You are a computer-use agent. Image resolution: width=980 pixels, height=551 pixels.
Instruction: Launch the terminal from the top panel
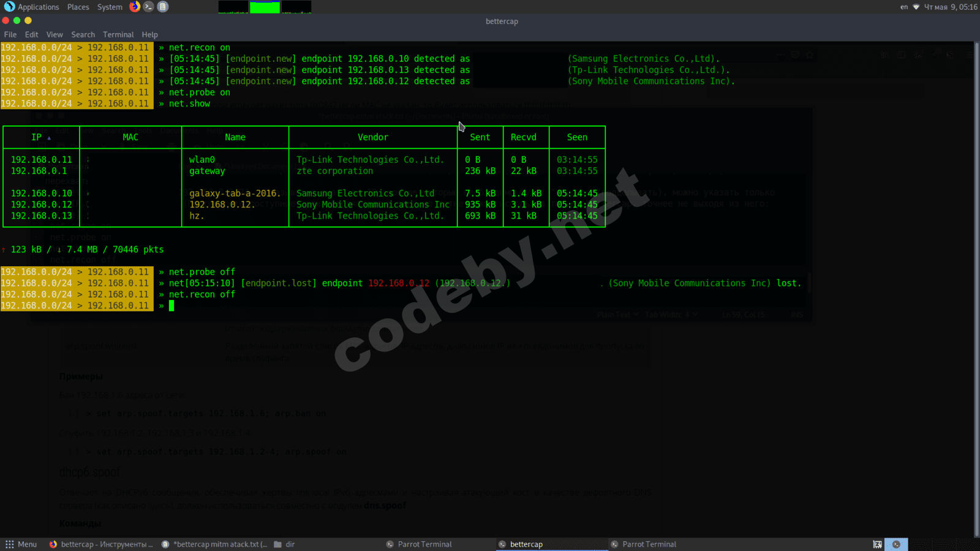pyautogui.click(x=149, y=7)
